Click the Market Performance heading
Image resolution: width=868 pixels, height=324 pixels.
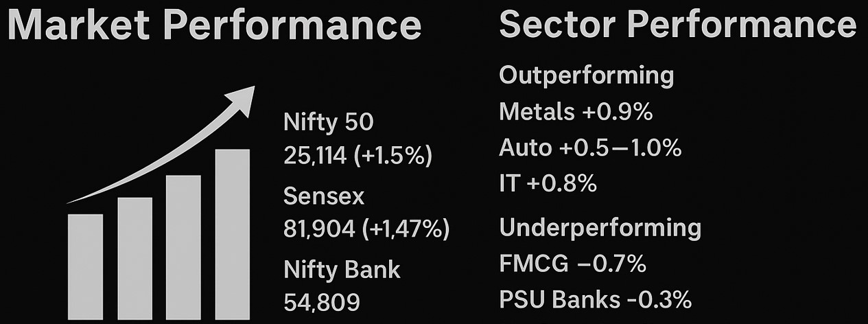212,26
